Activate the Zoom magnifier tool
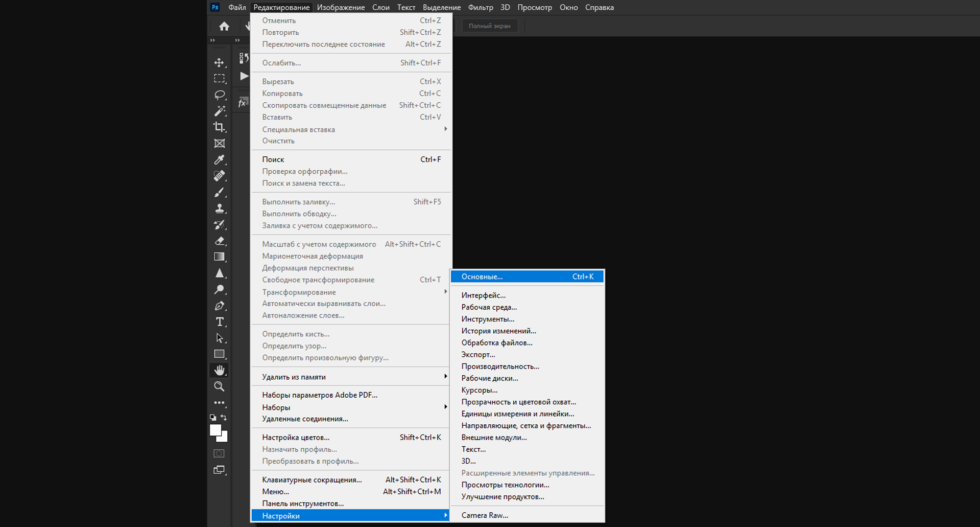The height and width of the screenshot is (527, 980). [x=219, y=386]
